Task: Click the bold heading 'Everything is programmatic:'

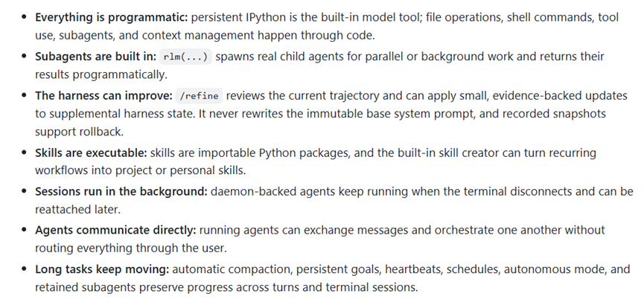Action: (x=111, y=17)
